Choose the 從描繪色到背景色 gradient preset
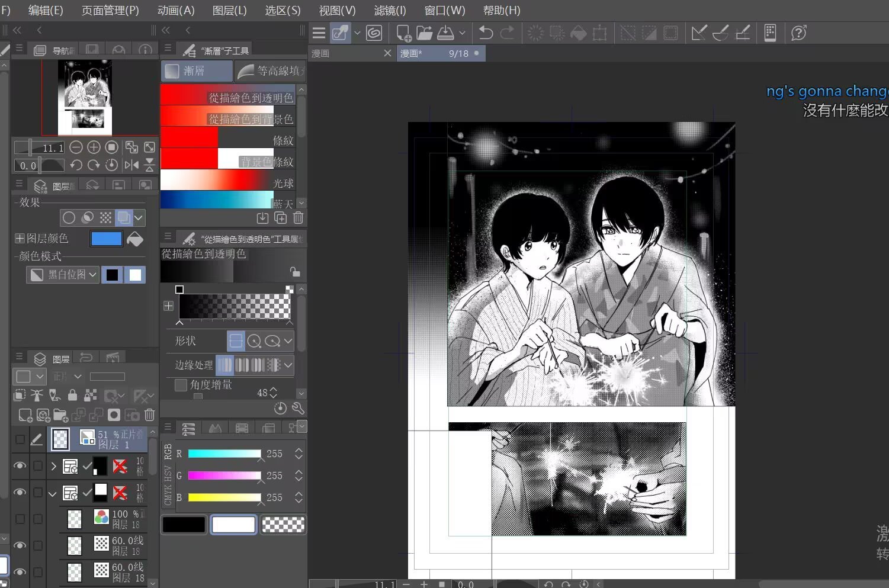The image size is (889, 588). (x=227, y=116)
